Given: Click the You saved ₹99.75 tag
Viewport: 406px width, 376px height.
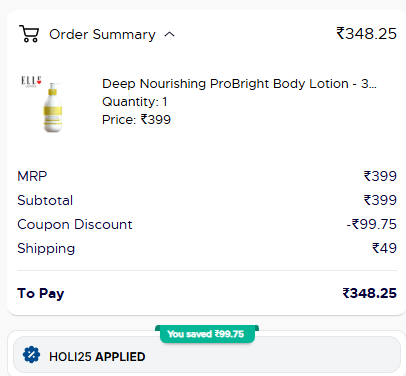Looking at the screenshot, I should (206, 334).
